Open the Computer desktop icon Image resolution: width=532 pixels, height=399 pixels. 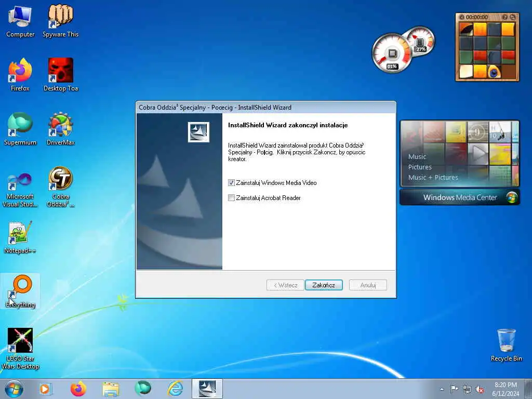(20, 21)
